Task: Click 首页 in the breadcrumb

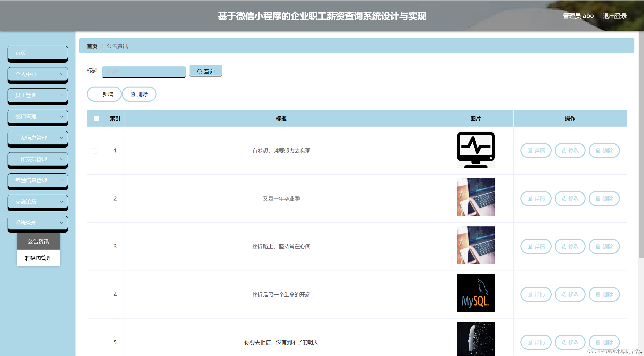Action: pos(92,46)
